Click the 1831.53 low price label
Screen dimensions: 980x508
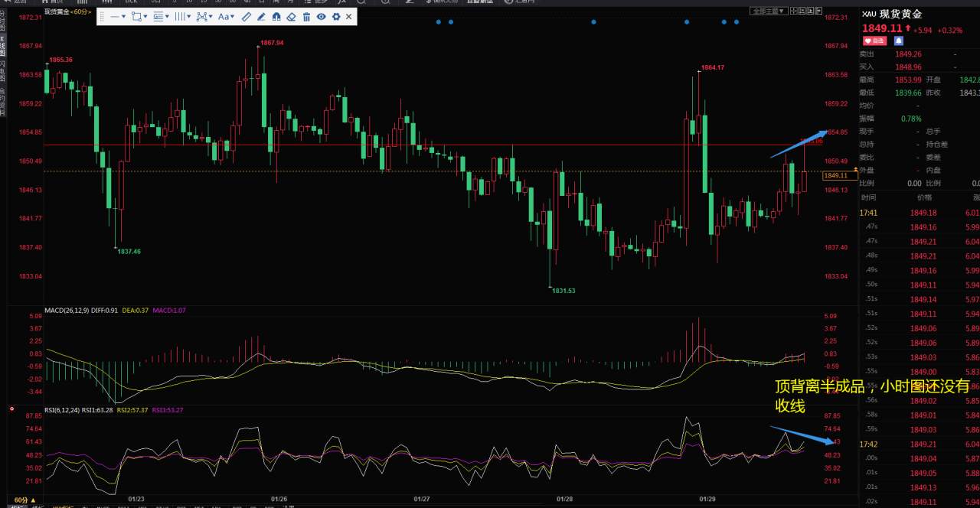tap(563, 291)
